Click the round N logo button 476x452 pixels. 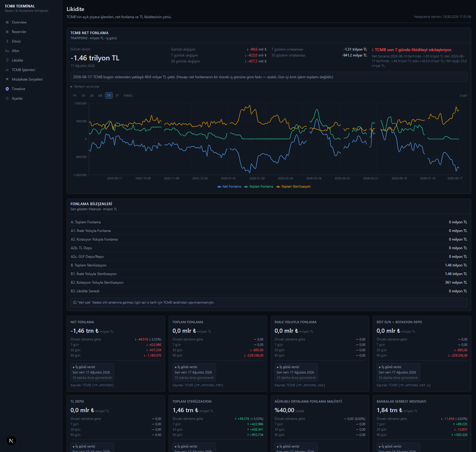pos(11,441)
